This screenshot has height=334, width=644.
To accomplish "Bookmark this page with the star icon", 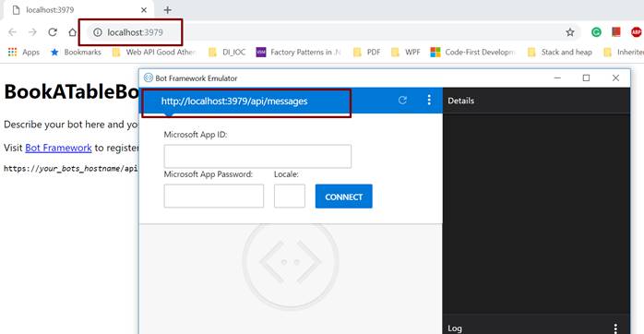I will pyautogui.click(x=570, y=32).
